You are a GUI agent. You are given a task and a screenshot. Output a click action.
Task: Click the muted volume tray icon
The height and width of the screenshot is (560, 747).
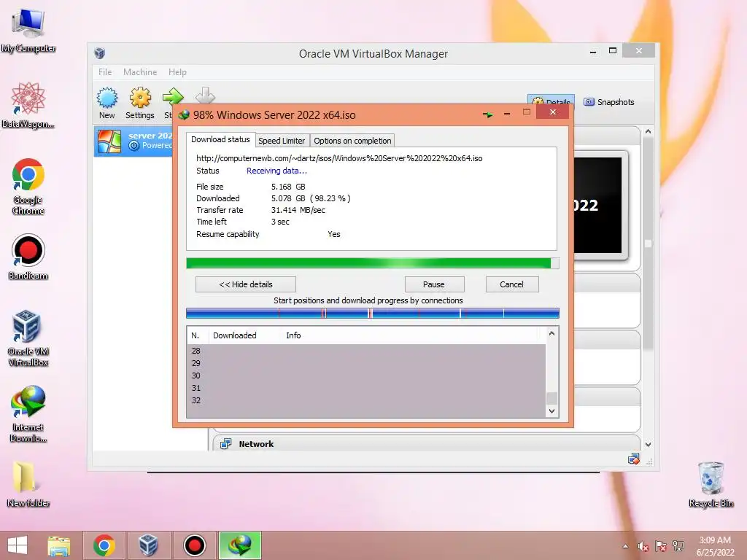click(643, 546)
